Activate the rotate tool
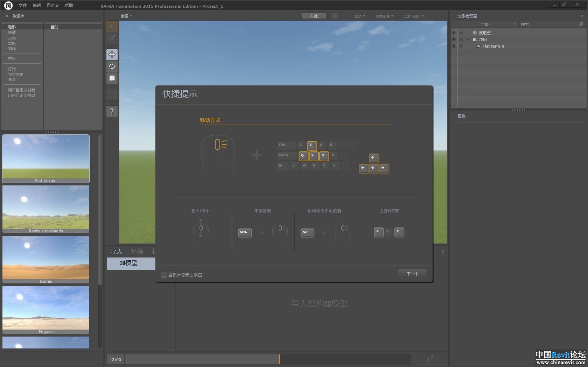 [x=112, y=66]
